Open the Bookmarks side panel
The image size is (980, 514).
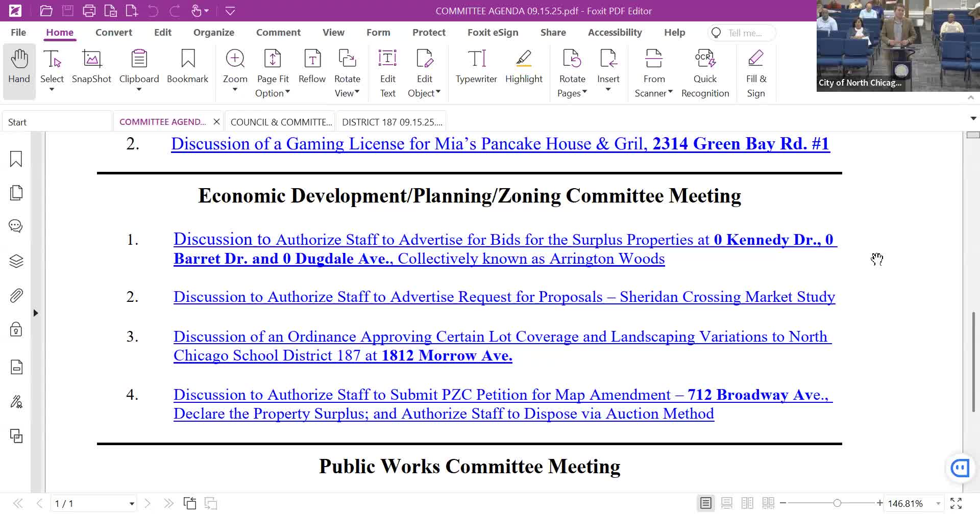point(16,159)
